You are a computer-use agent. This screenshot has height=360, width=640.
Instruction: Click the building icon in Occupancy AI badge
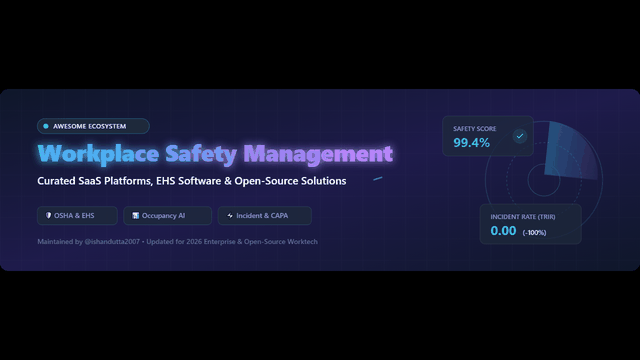coord(136,215)
